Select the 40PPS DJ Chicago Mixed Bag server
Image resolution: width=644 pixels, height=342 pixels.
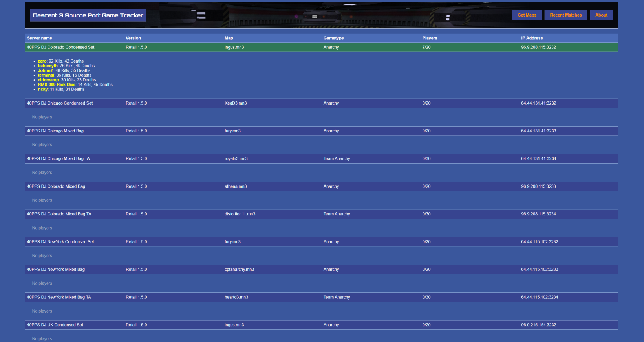click(321, 131)
